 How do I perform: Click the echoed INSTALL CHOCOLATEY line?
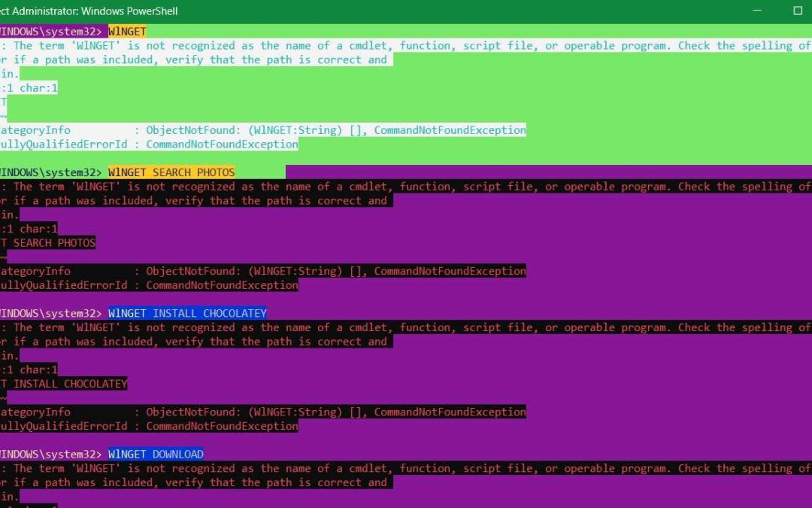[63, 383]
